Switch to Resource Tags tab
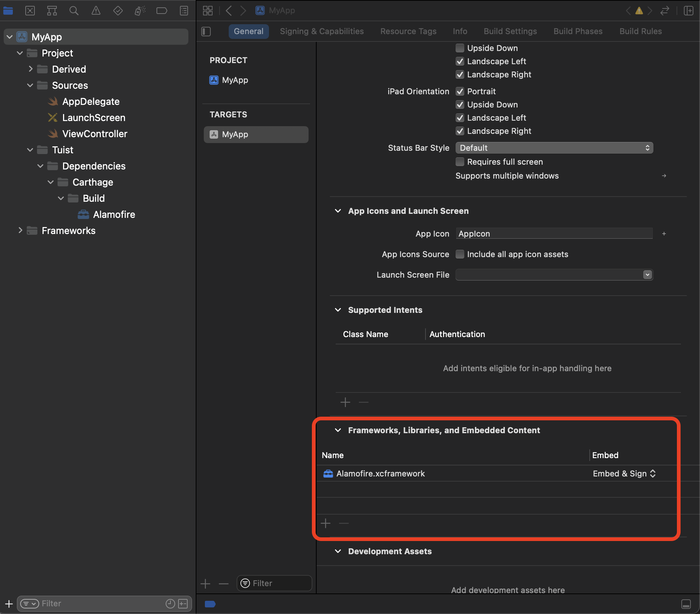The image size is (700, 614). click(408, 32)
